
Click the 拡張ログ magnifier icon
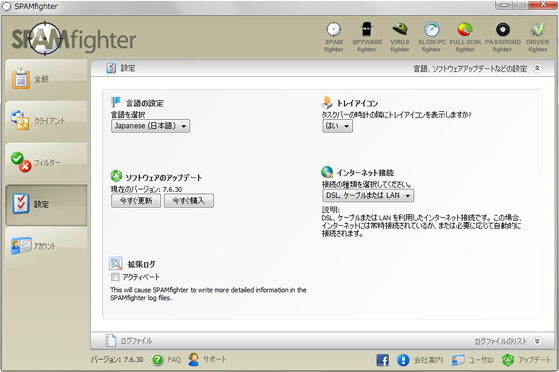pyautogui.click(x=116, y=264)
